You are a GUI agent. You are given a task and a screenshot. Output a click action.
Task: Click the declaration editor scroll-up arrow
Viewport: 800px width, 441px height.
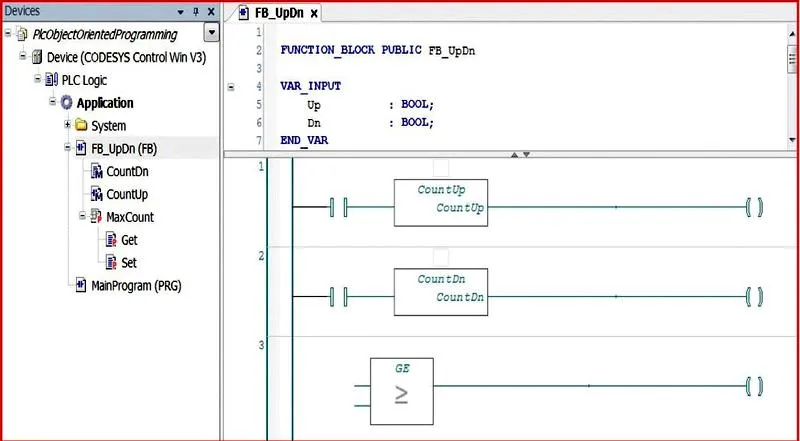[792, 32]
